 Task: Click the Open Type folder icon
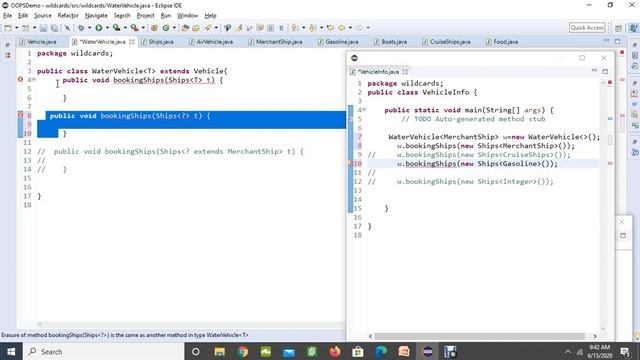[x=185, y=28]
